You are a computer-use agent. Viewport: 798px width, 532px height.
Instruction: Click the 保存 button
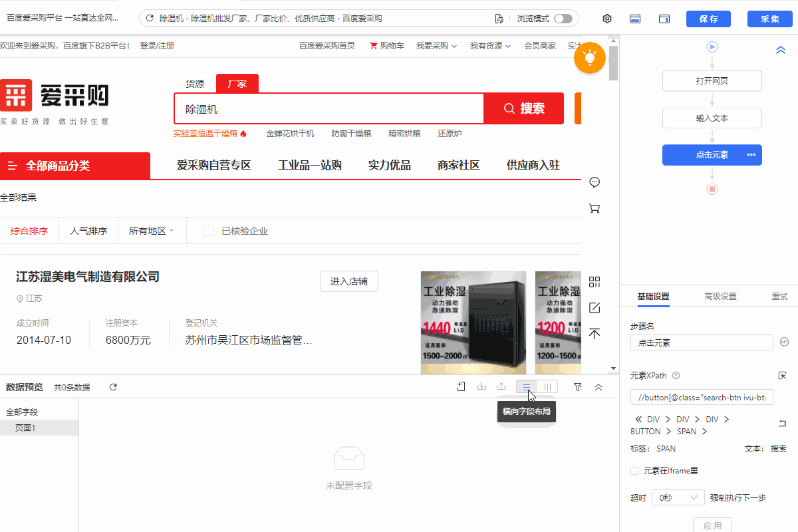pos(708,19)
